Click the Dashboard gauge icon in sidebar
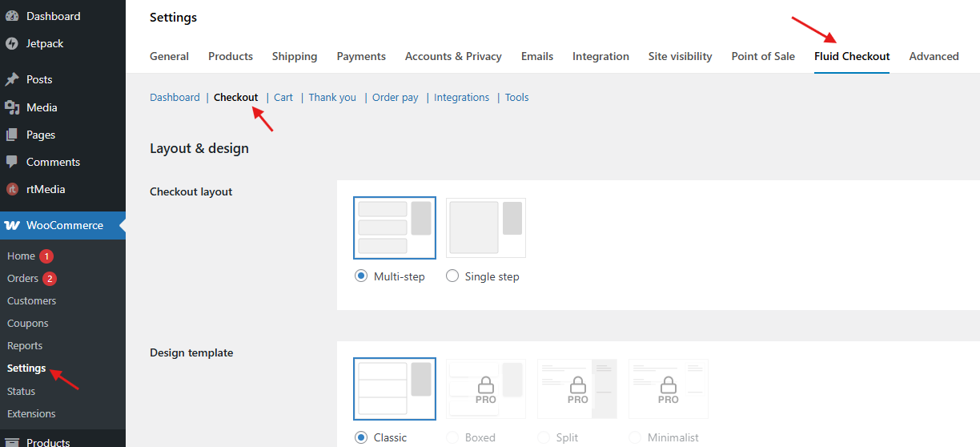This screenshot has width=980, height=447. tap(12, 16)
